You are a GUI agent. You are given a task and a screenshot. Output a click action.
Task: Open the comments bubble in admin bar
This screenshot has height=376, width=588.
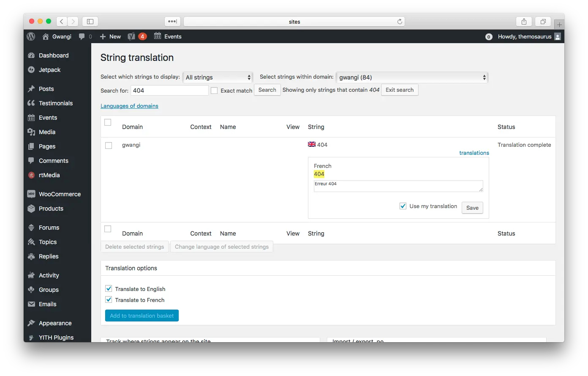[82, 37]
